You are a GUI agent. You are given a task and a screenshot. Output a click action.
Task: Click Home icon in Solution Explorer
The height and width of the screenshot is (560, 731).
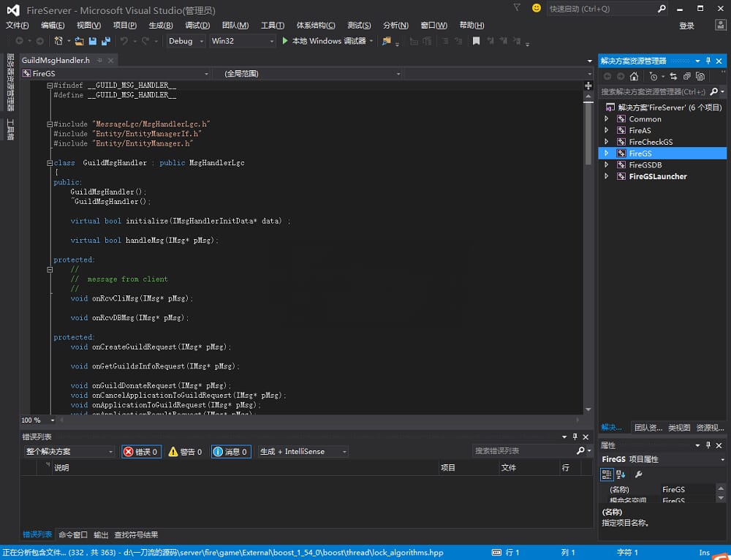(634, 76)
